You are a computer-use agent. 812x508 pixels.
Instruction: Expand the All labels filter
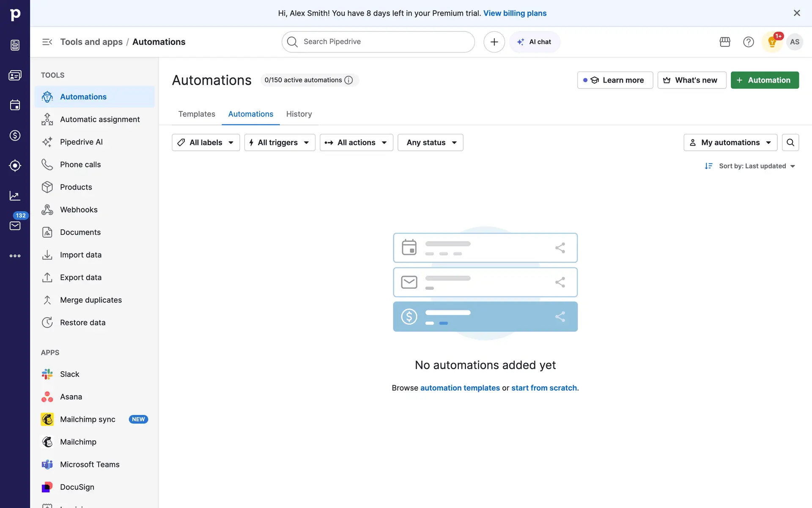pyautogui.click(x=206, y=143)
